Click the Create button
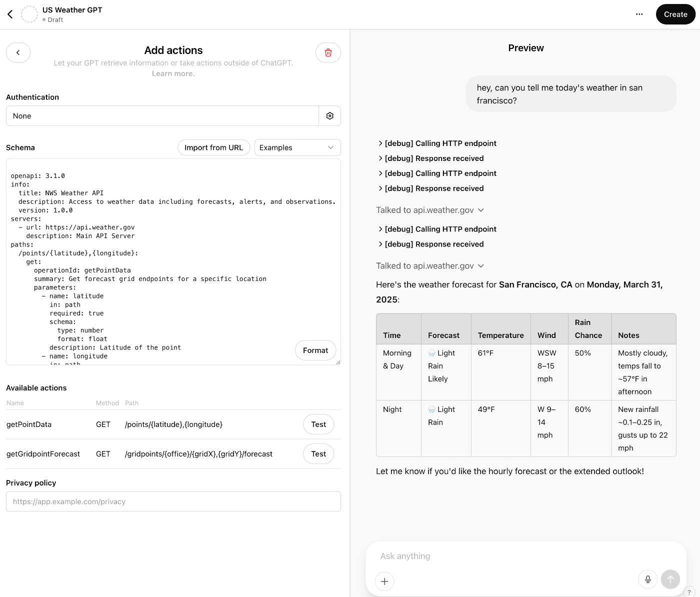700x597 pixels. (675, 14)
